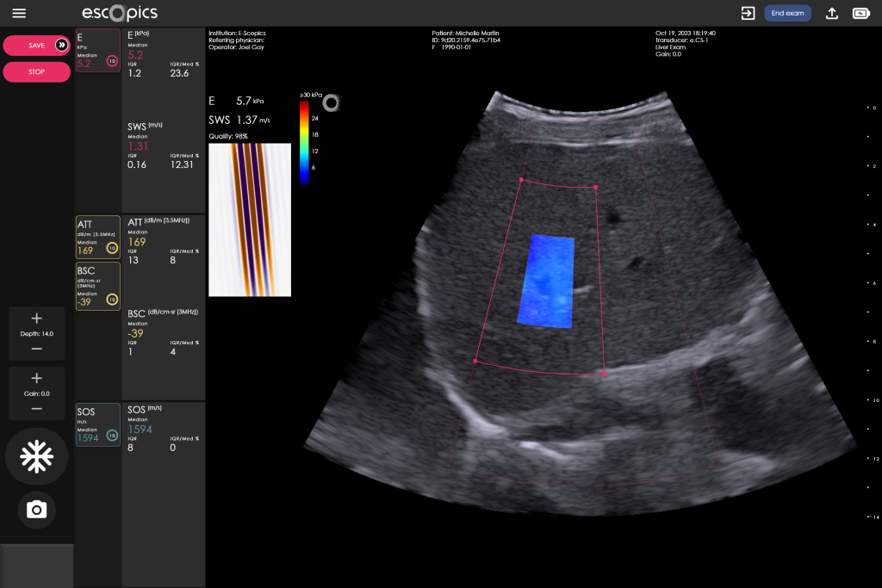Click the kPa elasticity color scale bar
This screenshot has width=882, height=588.
pyautogui.click(x=304, y=143)
